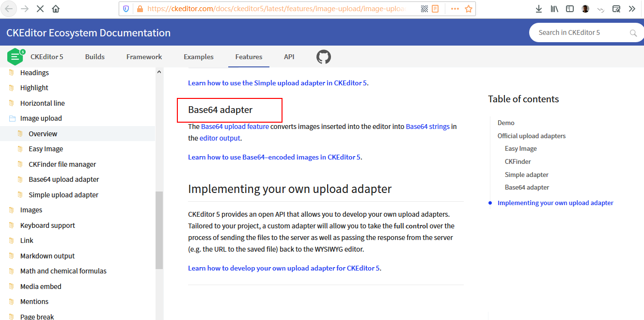Switch to the Framework tab

pos(144,57)
